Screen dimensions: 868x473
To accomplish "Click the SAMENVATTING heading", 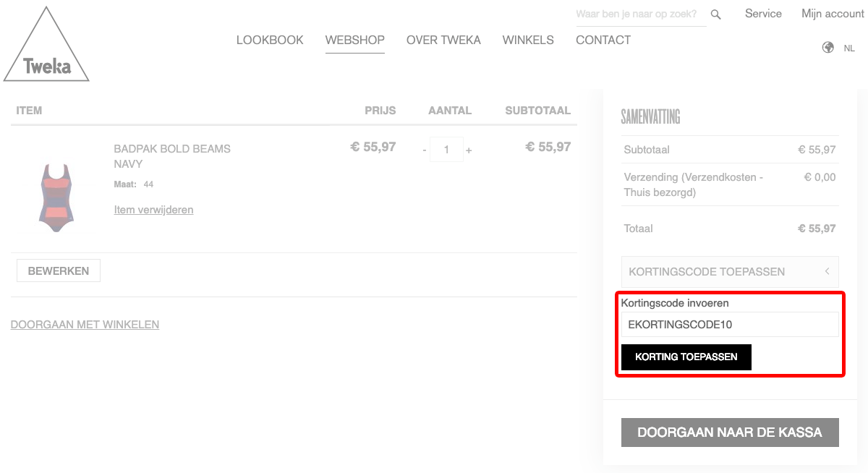I will (650, 117).
